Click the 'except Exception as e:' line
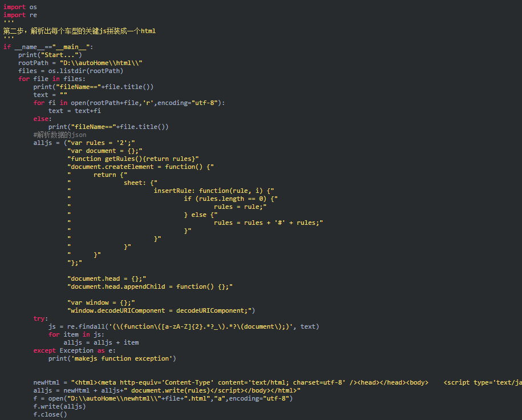 tap(75, 351)
